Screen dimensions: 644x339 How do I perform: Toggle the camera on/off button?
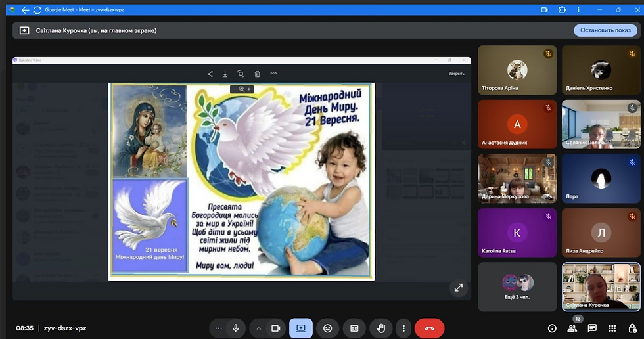click(275, 328)
